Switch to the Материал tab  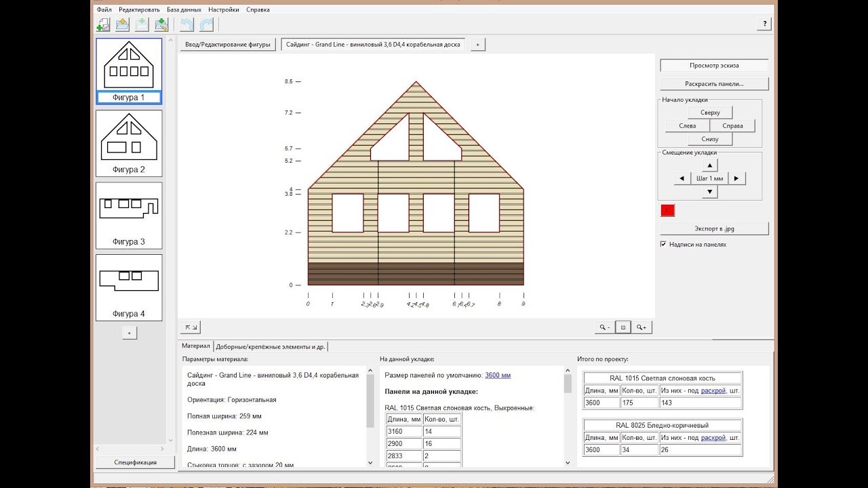tap(196, 346)
